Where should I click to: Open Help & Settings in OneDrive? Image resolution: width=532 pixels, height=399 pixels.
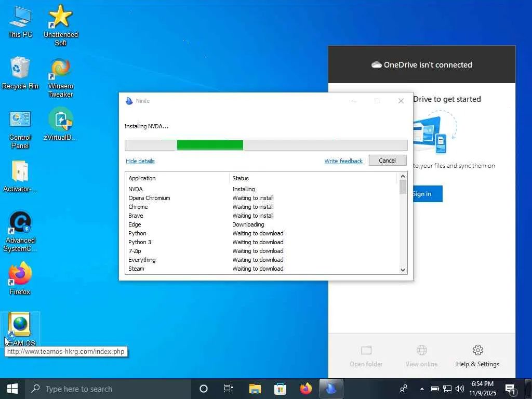click(x=477, y=356)
